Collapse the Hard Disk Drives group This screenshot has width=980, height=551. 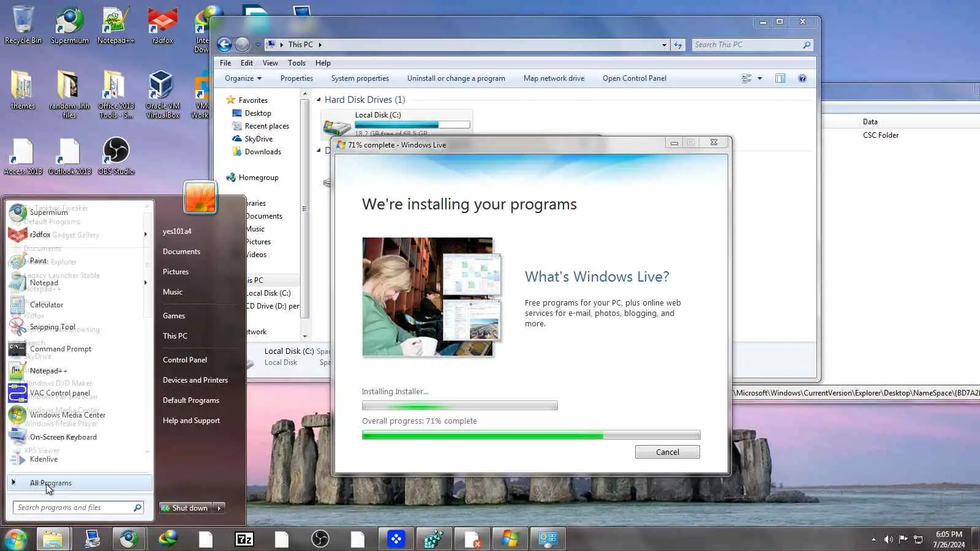[x=318, y=100]
